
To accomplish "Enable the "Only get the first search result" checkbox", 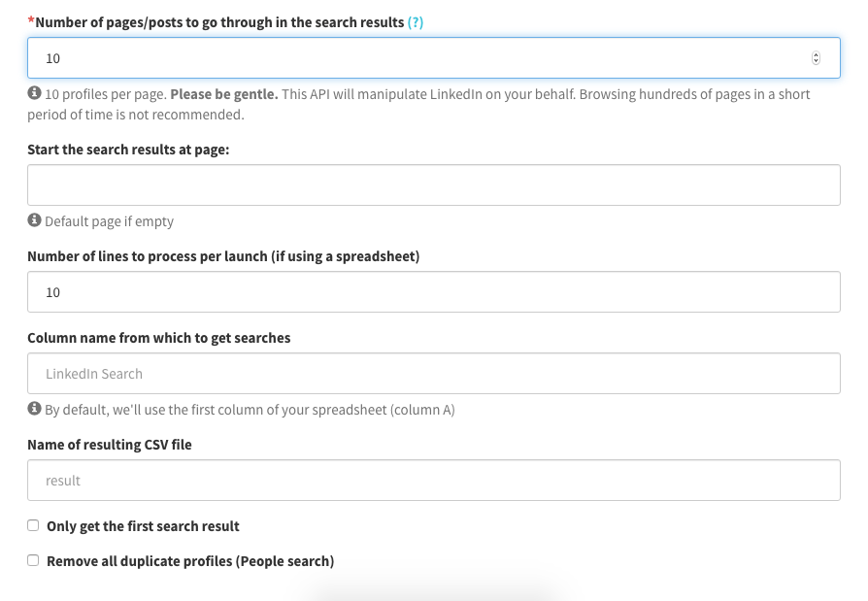I will [x=33, y=525].
